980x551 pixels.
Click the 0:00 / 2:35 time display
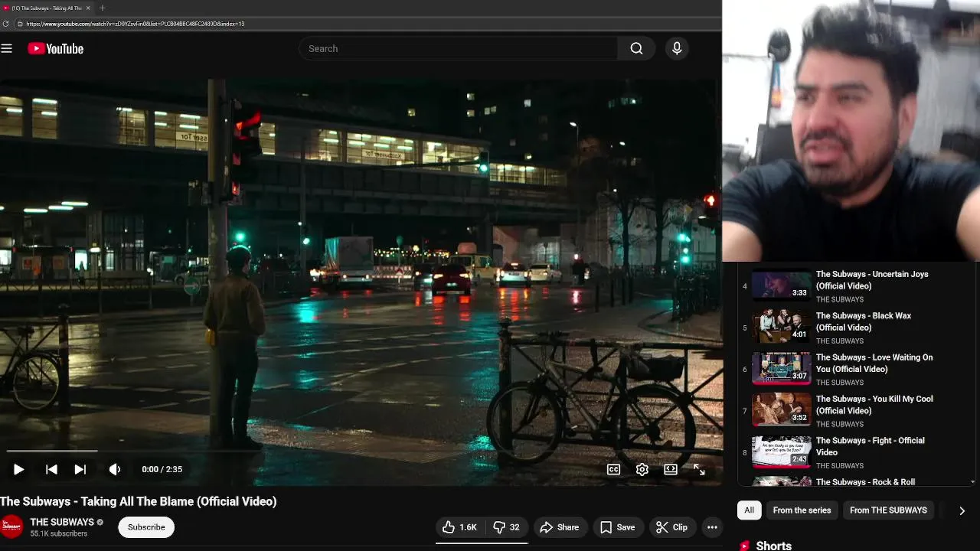point(162,469)
